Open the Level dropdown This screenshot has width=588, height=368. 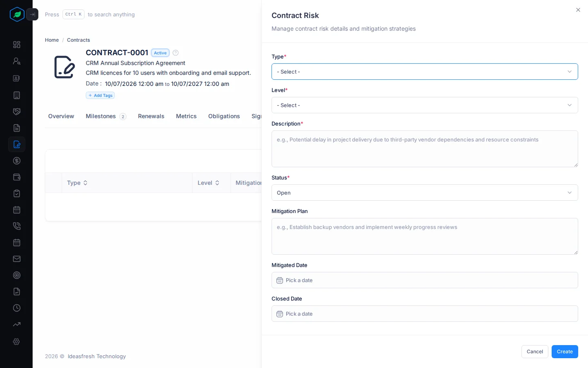click(x=425, y=105)
